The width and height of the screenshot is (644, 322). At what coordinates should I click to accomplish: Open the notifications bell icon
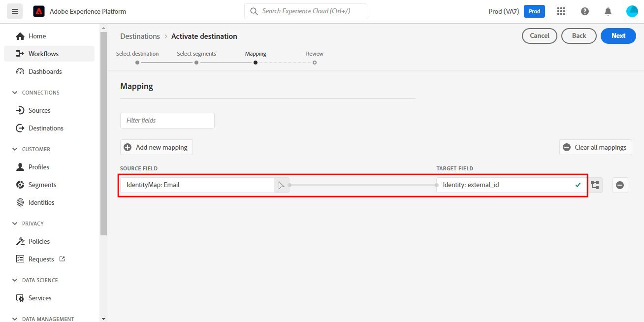pos(609,11)
